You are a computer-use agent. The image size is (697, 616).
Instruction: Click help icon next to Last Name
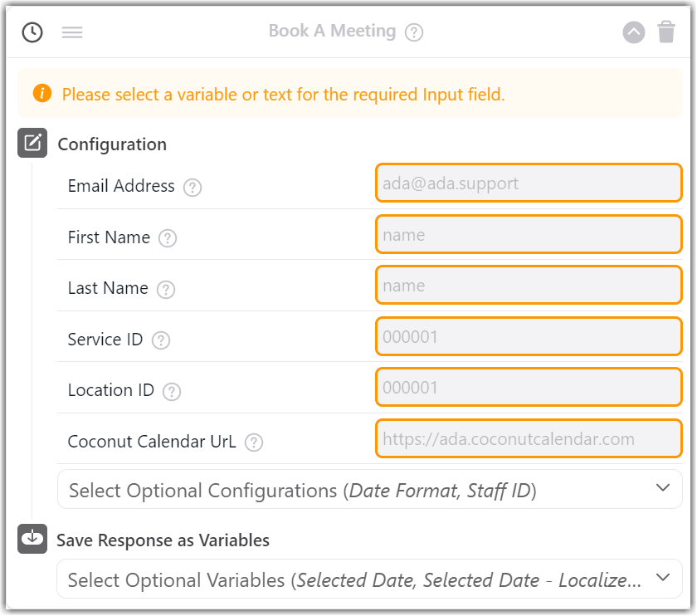[166, 289]
